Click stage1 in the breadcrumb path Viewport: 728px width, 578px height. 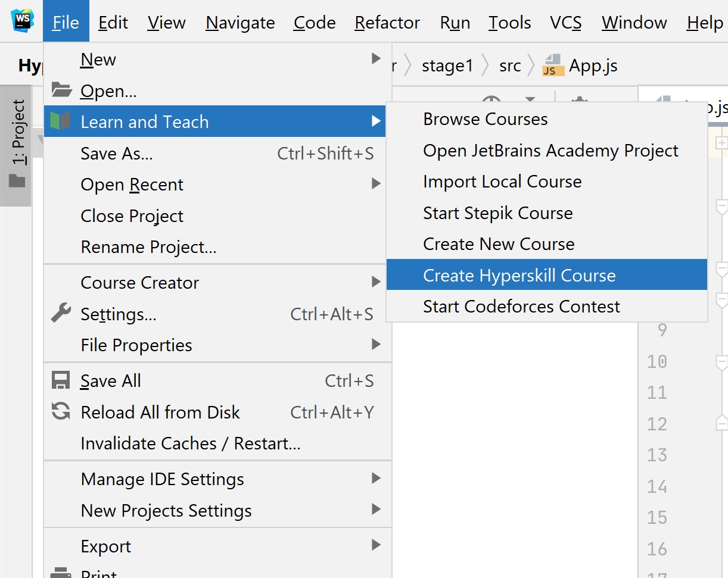coord(447,65)
